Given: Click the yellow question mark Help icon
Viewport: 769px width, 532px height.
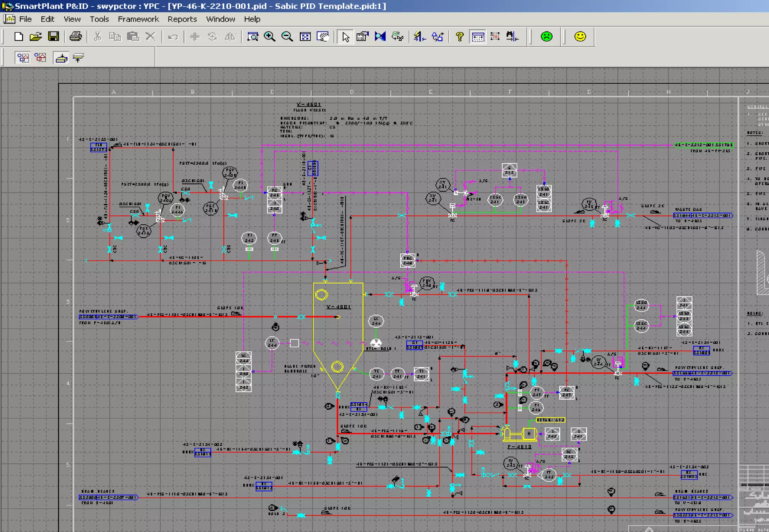Looking at the screenshot, I should (459, 36).
